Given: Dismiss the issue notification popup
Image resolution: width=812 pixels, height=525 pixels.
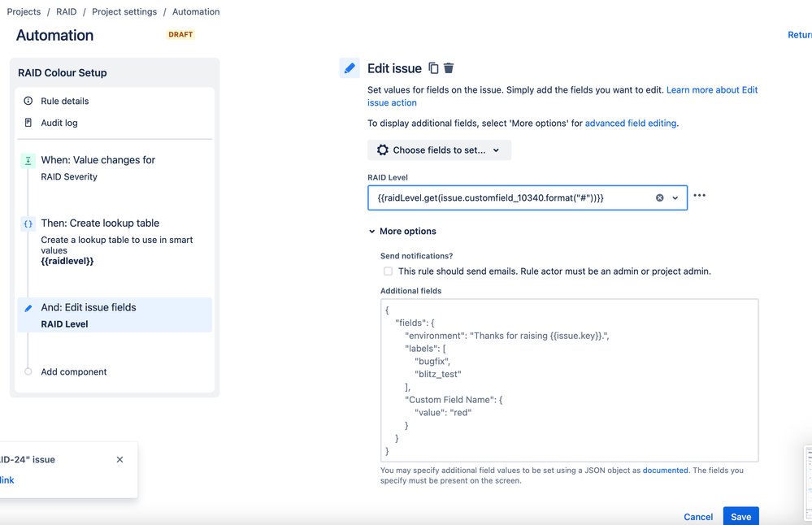Looking at the screenshot, I should 119,459.
